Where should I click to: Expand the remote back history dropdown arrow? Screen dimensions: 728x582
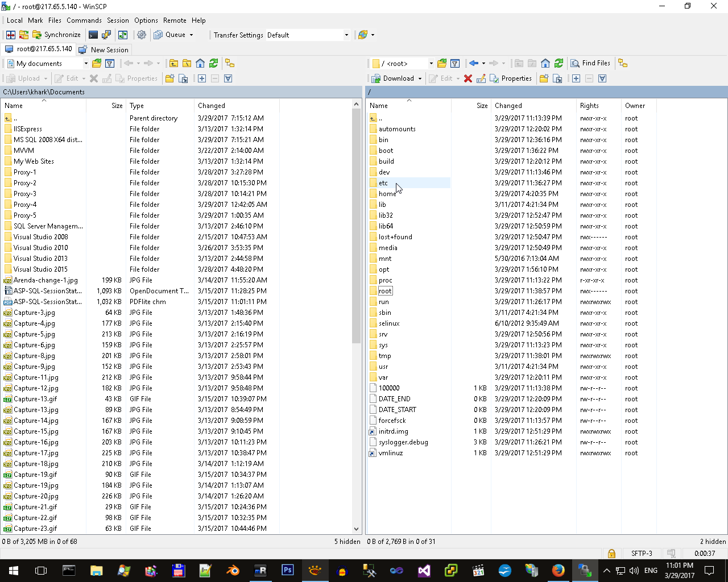[x=483, y=64]
